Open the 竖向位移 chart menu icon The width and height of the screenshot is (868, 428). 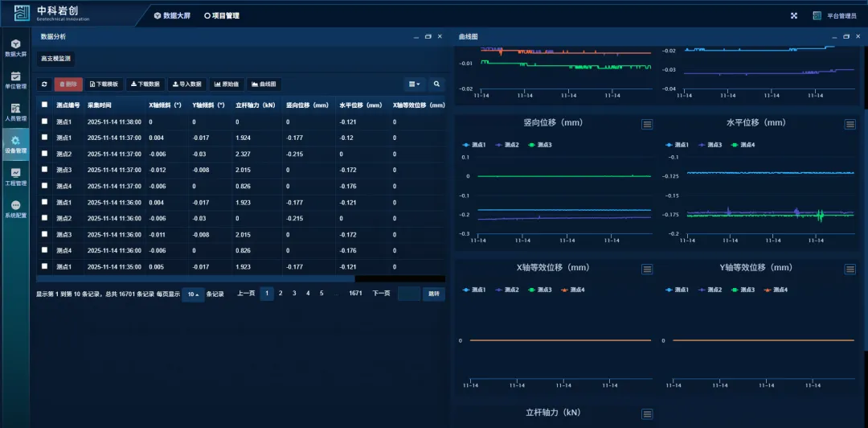tap(647, 124)
